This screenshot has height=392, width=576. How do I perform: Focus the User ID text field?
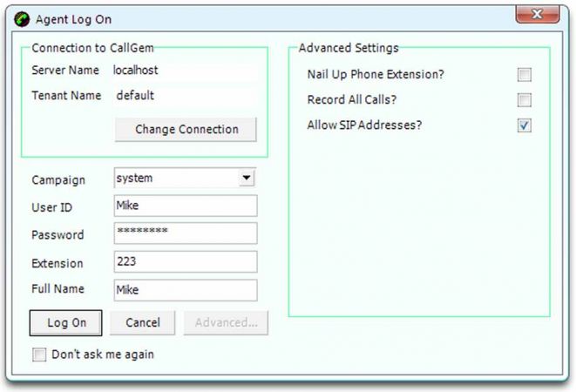tap(186, 206)
